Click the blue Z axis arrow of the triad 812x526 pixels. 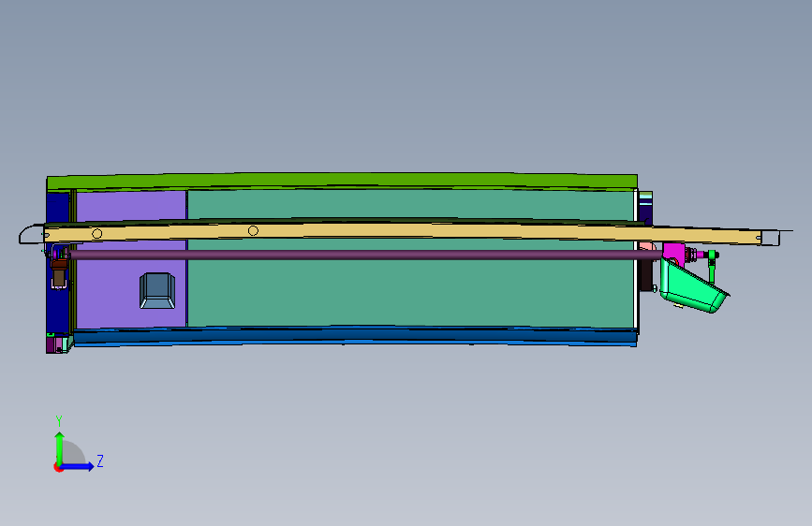pos(78,466)
